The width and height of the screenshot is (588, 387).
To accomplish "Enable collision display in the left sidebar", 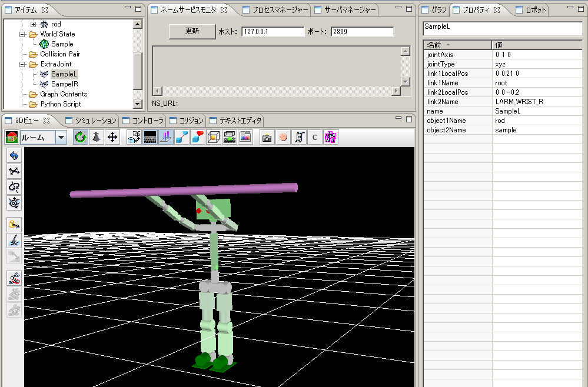I will click(14, 278).
